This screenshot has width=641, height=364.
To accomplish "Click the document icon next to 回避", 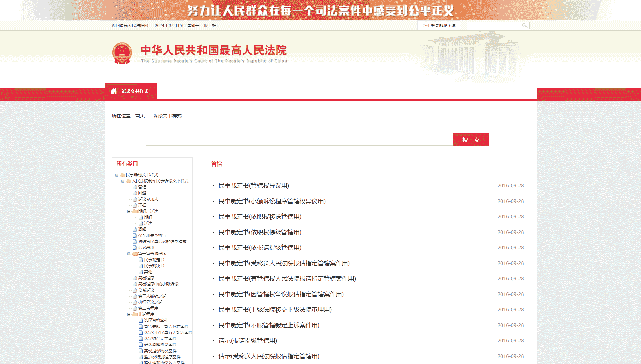I will coord(135,193).
